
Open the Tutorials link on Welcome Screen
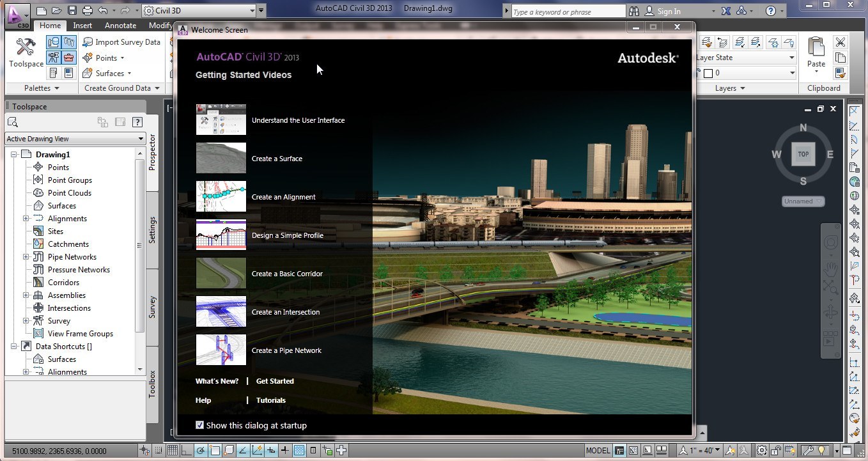[270, 400]
